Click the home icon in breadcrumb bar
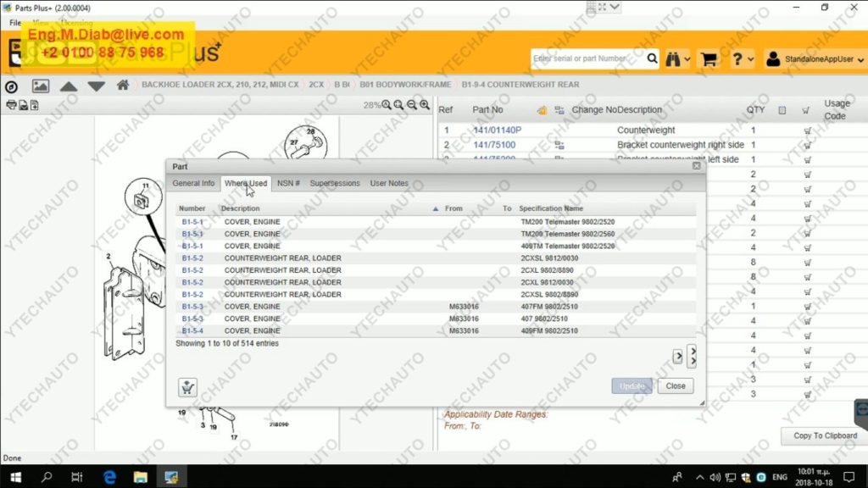 click(123, 86)
